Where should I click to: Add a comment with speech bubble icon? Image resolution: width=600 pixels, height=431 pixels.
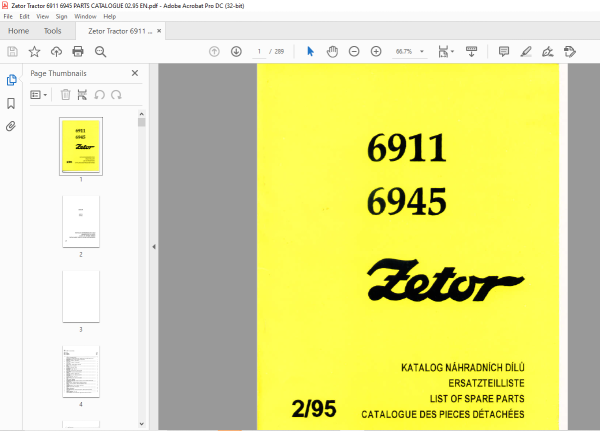coord(504,51)
